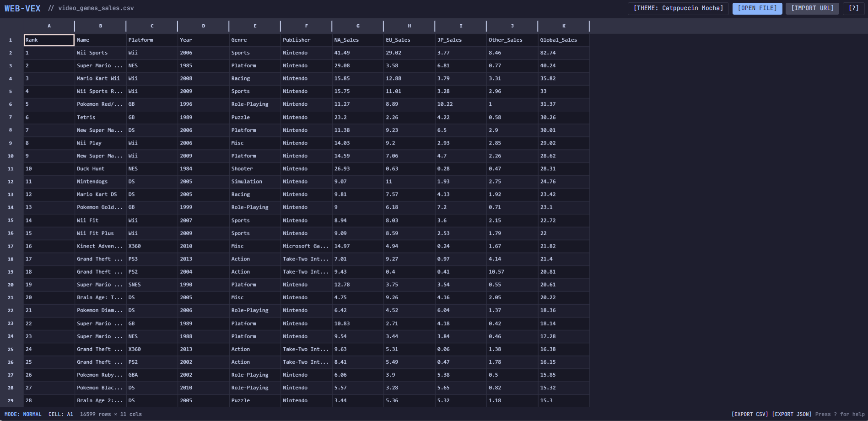Viewport: 868px width, 421px height.
Task: Select column A header
Action: coord(49,26)
